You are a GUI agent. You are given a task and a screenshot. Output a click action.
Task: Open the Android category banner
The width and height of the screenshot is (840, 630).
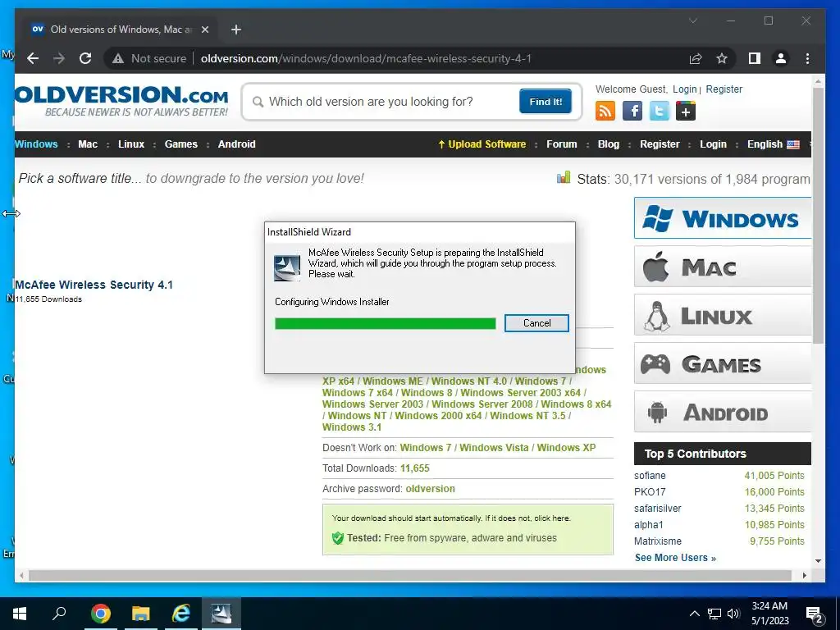pos(723,412)
